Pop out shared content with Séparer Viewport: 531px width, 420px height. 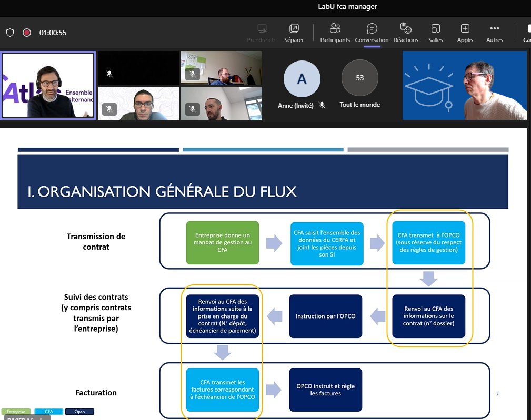294,33
